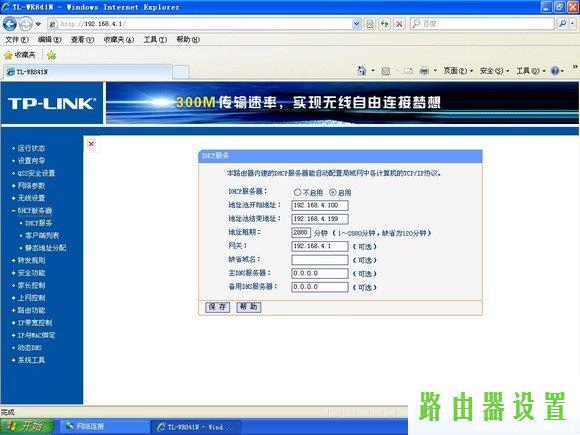Viewport: 580px width, 435px height.
Task: Expand IP与MAC绑定 in the sidebar
Action: 36,335
